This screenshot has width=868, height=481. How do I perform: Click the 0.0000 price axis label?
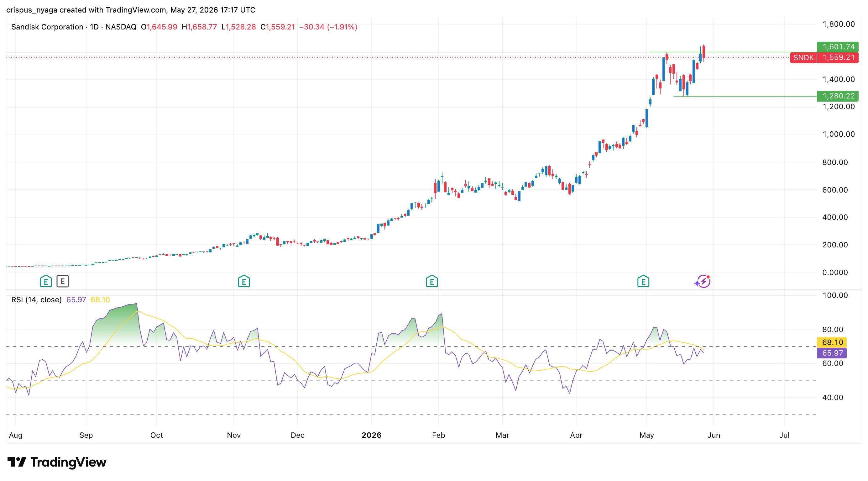tap(835, 273)
